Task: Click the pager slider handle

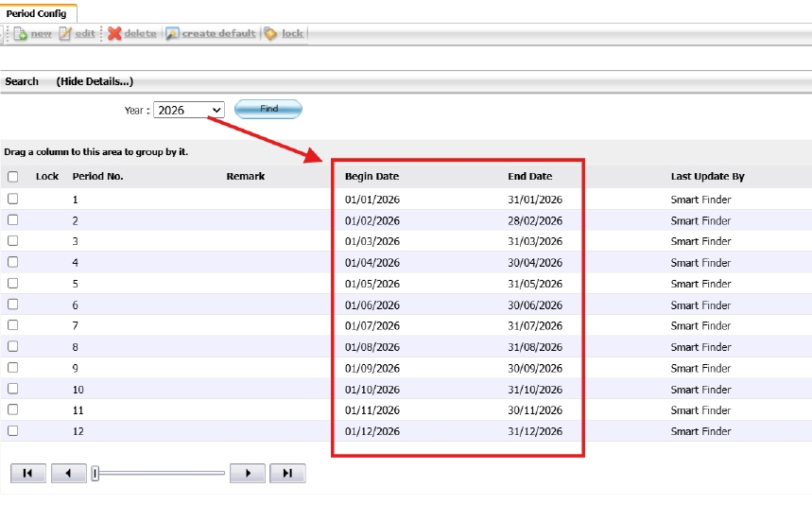Action: [x=95, y=474]
